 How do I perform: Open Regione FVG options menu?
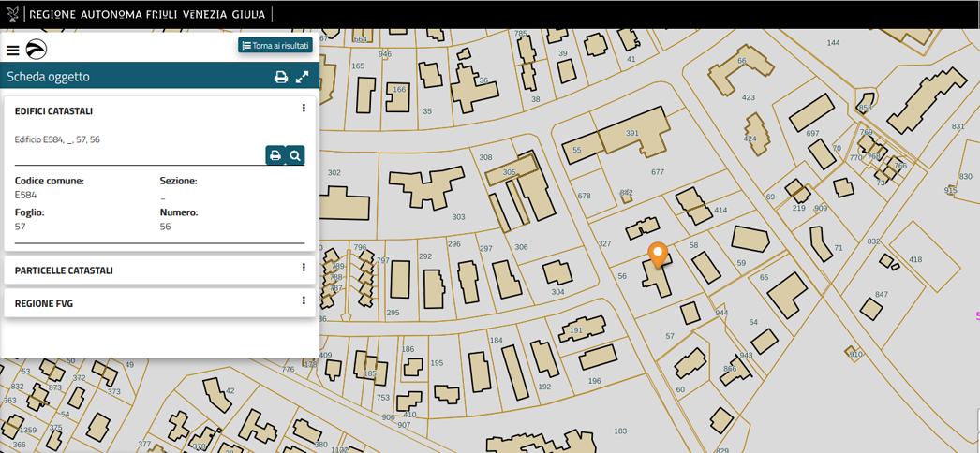304,301
